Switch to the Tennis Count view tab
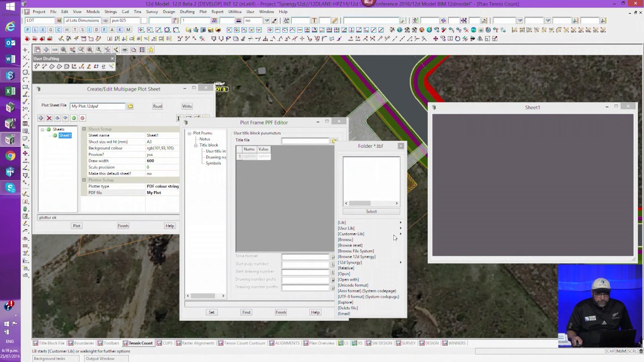This screenshot has width=644, height=362. coord(138,343)
